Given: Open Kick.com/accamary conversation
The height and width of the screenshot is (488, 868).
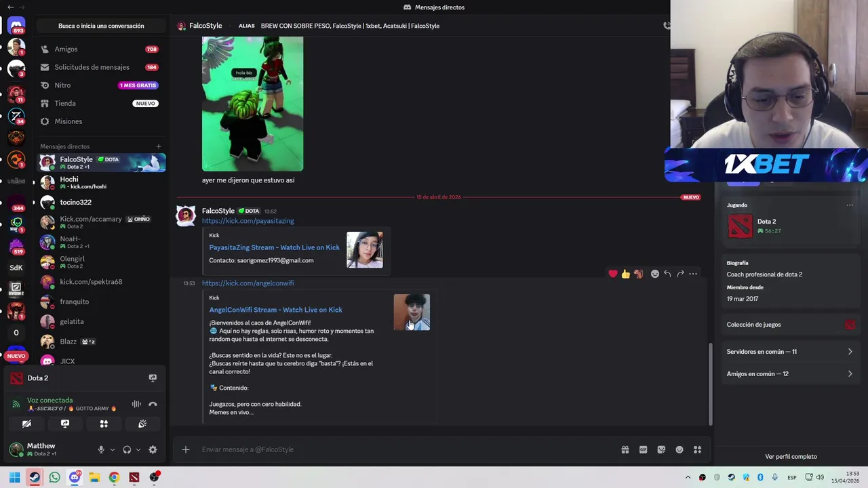Looking at the screenshot, I should tap(101, 222).
